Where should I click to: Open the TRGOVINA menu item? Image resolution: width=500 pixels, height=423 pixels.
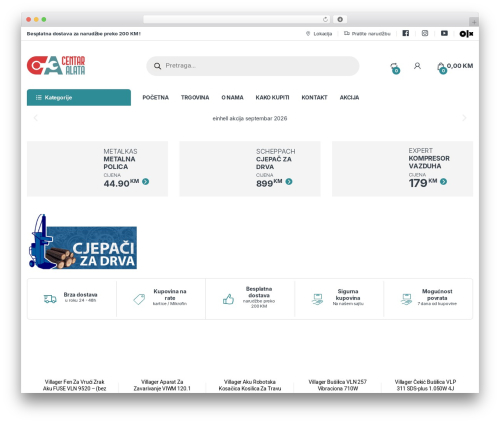[x=195, y=97]
